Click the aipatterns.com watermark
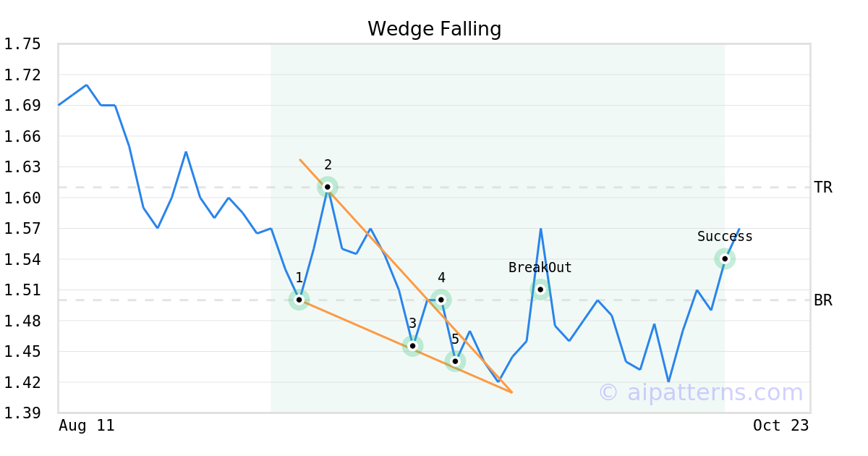The image size is (868, 456). [700, 392]
